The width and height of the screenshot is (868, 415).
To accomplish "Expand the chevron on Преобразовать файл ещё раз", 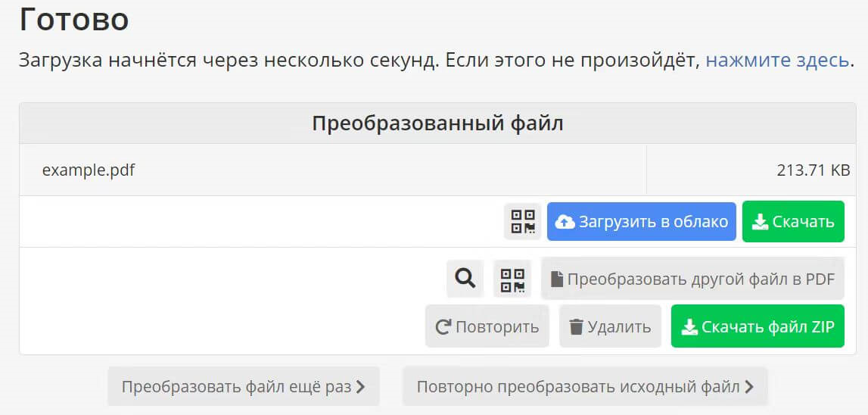I will [361, 387].
